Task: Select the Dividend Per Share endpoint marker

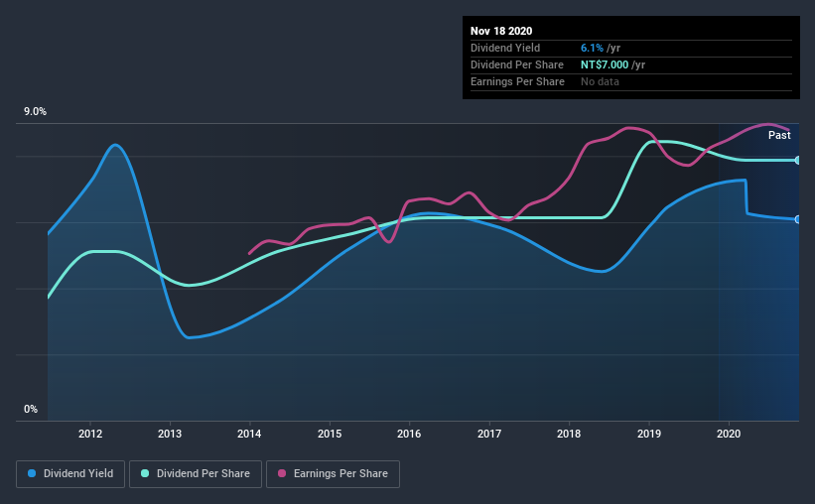Action: coord(797,160)
